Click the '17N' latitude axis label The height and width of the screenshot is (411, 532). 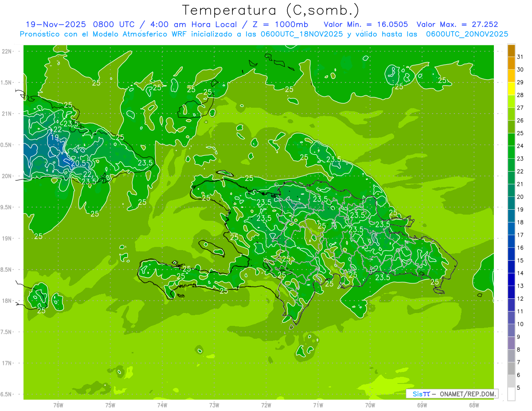(7, 363)
